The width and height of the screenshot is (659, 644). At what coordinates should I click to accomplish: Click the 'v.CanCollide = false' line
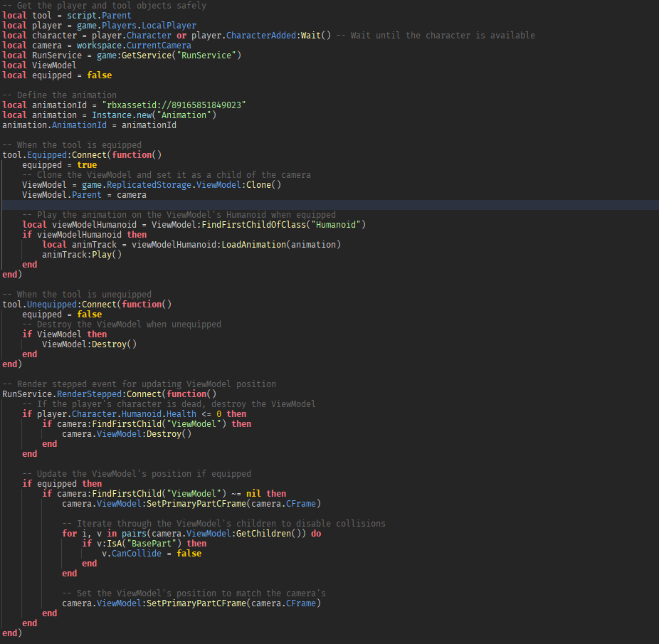coord(152,554)
